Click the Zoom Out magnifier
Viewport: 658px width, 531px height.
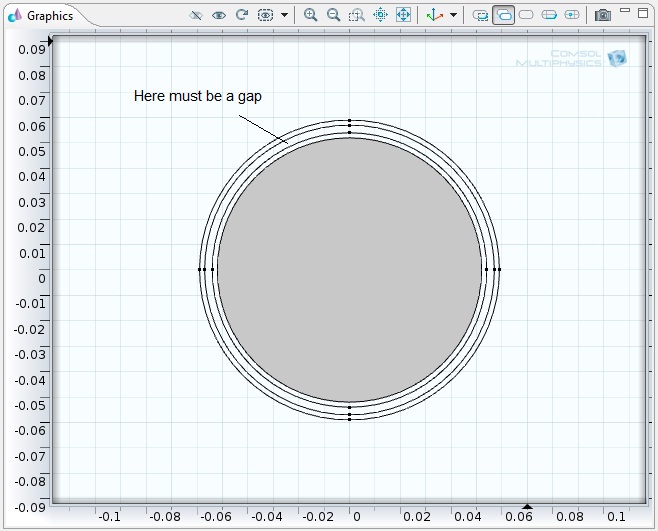coord(333,15)
